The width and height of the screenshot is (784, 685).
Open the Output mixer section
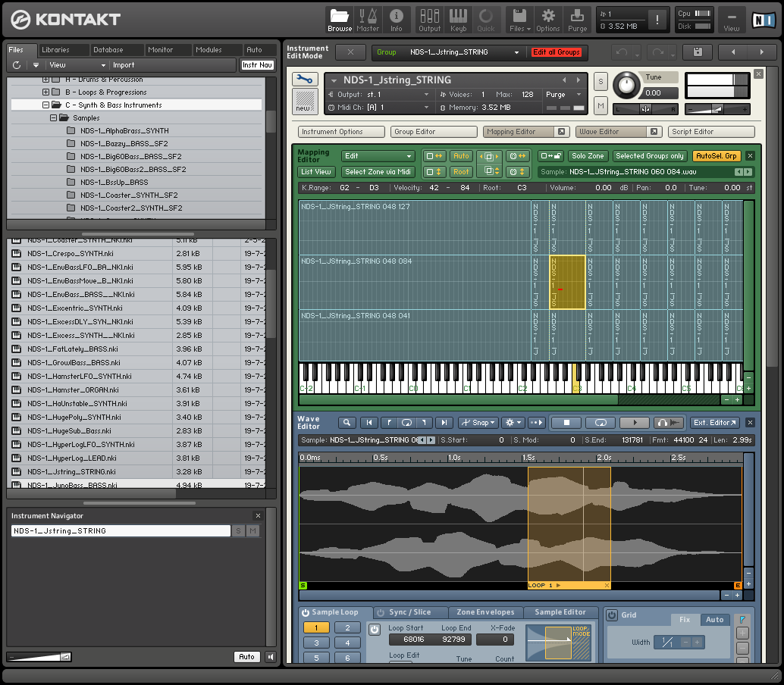(429, 20)
